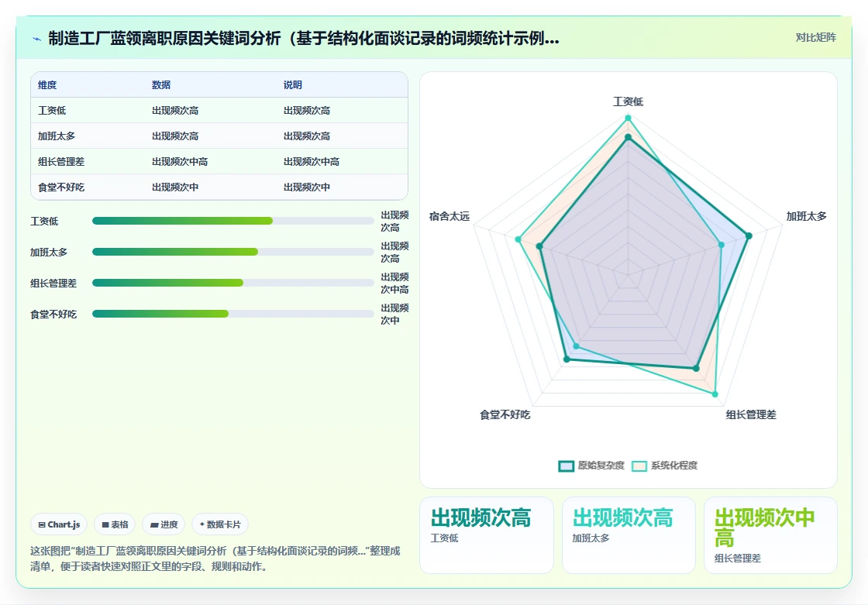Toggle the 原始复杂度 legend swatch
Viewport: 868px width, 605px height.
[x=566, y=466]
